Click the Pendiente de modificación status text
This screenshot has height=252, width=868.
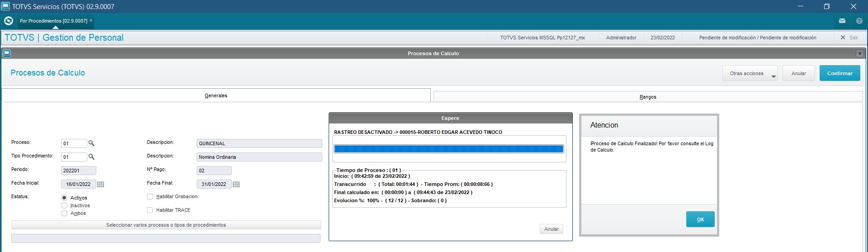[x=758, y=38]
